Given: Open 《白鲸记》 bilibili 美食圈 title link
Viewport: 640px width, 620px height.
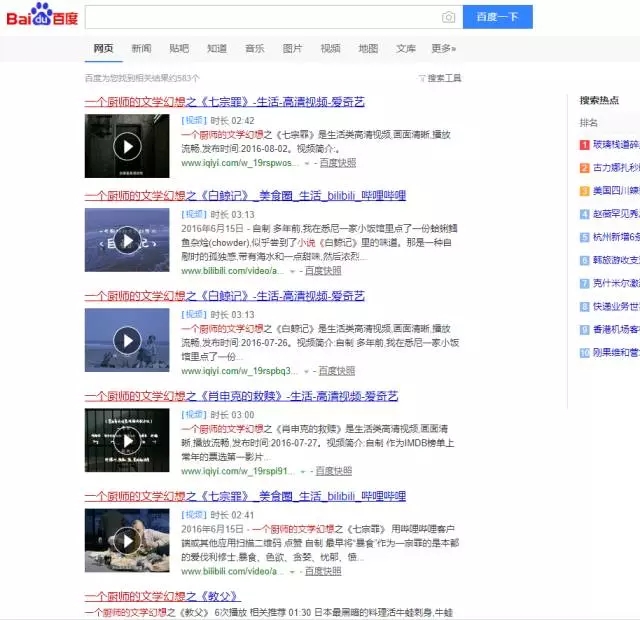Looking at the screenshot, I should tap(245, 196).
